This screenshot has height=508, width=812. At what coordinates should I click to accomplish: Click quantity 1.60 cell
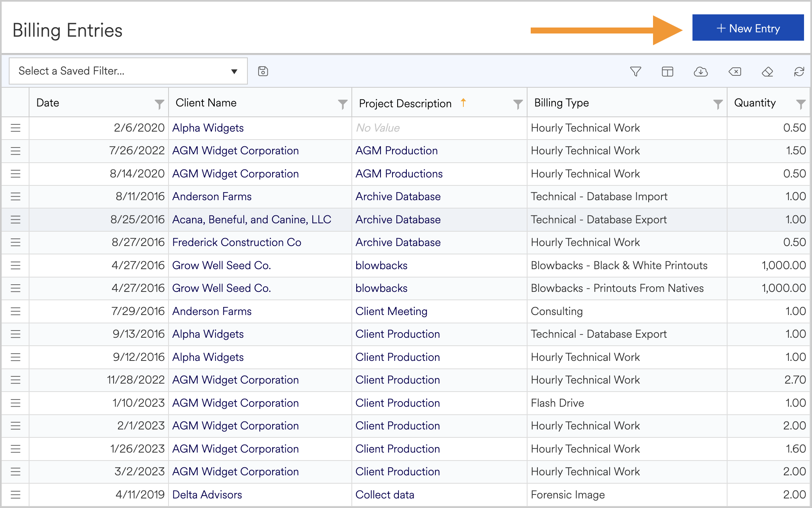coord(769,449)
